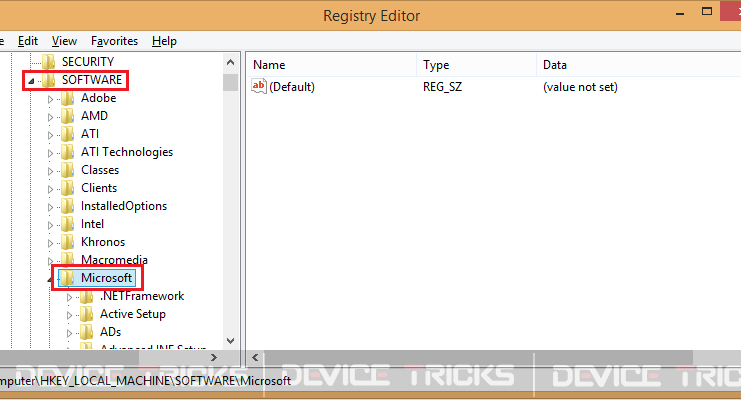
Task: Click the Microsoft folder icon
Action: click(x=68, y=278)
